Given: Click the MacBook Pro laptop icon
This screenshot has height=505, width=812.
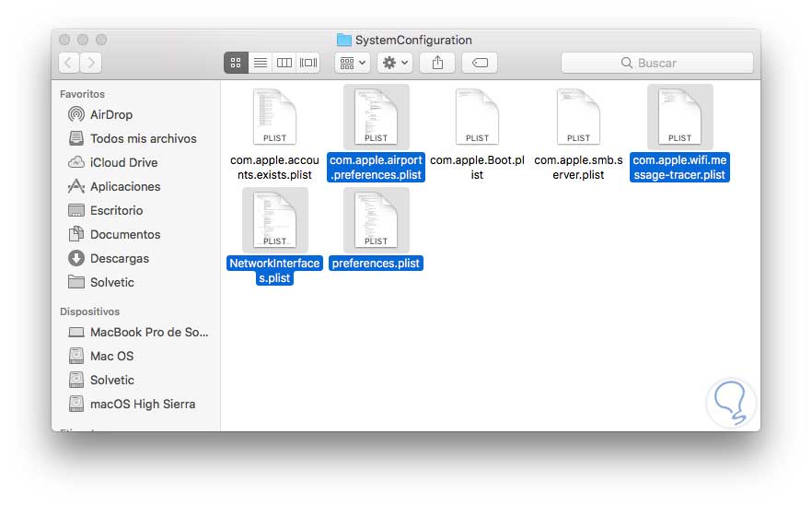Looking at the screenshot, I should 76,332.
